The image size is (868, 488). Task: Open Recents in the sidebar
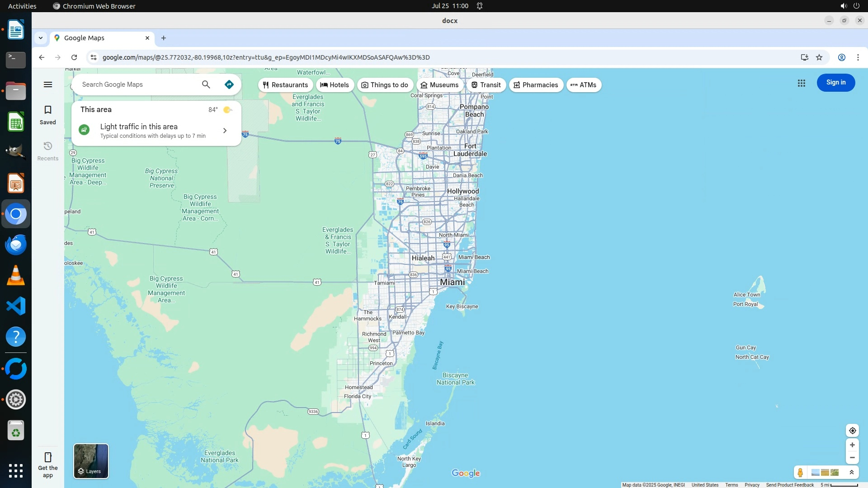48,151
